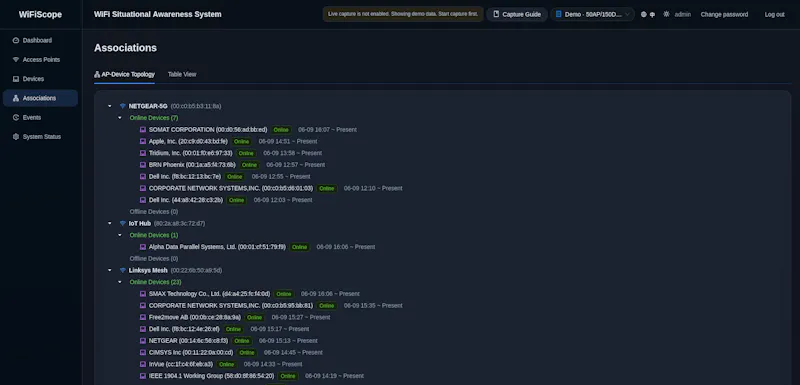This screenshot has height=385, width=800.
Task: Collapse Online Devices (1) under IoT Hub
Action: 120,235
